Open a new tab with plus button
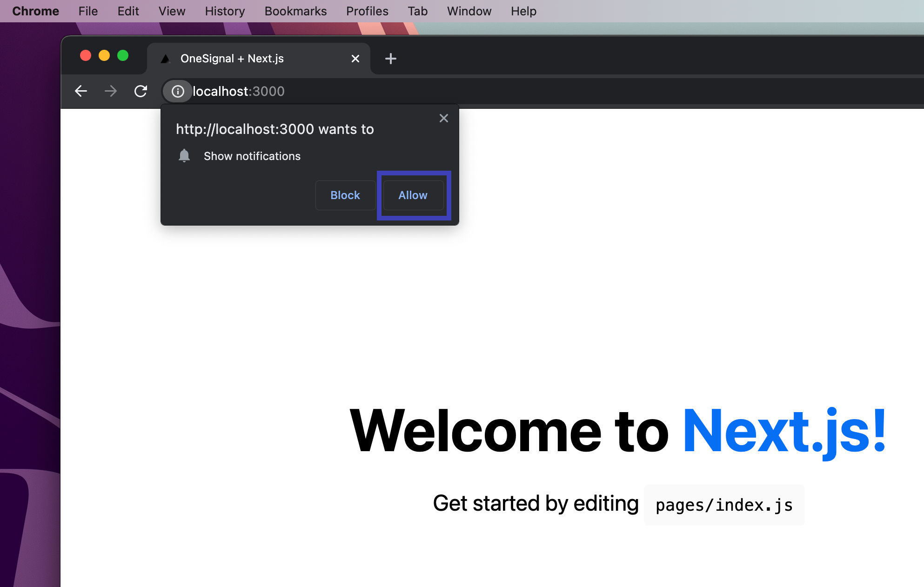This screenshot has height=587, width=924. pos(391,59)
